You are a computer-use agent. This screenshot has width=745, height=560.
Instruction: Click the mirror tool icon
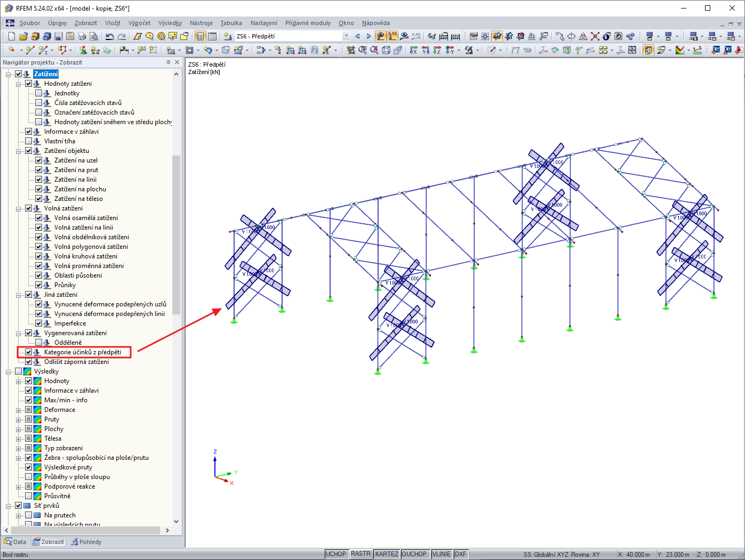[583, 36]
